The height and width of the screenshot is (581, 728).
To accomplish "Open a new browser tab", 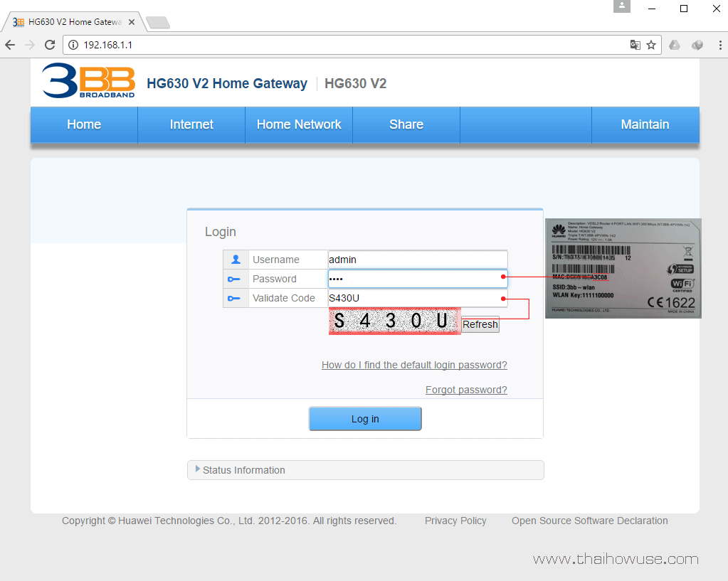I will 158,22.
